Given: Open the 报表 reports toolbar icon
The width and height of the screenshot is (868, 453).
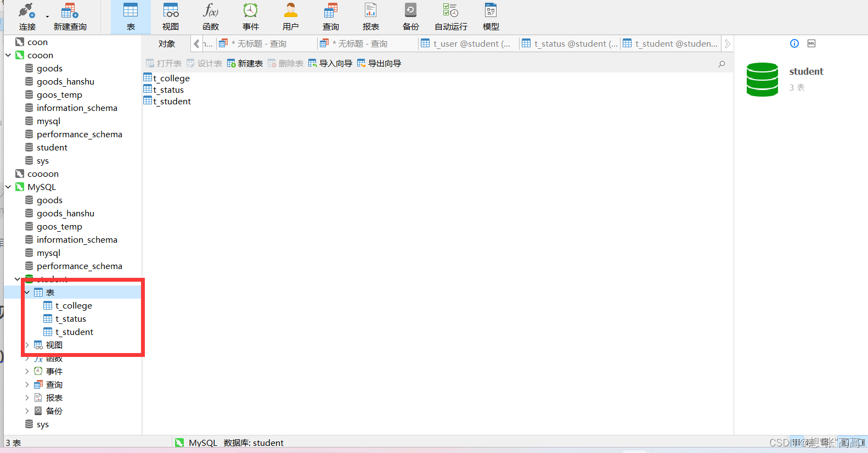Looking at the screenshot, I should 371,16.
